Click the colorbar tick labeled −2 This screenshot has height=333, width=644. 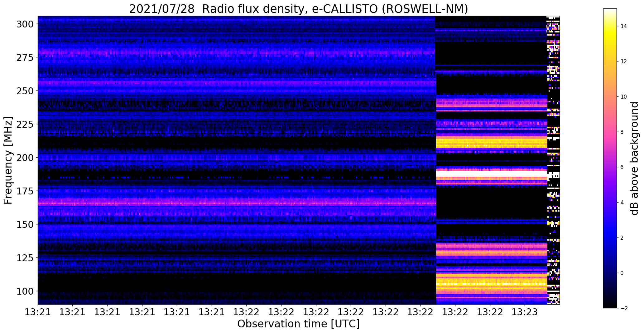(x=624, y=308)
